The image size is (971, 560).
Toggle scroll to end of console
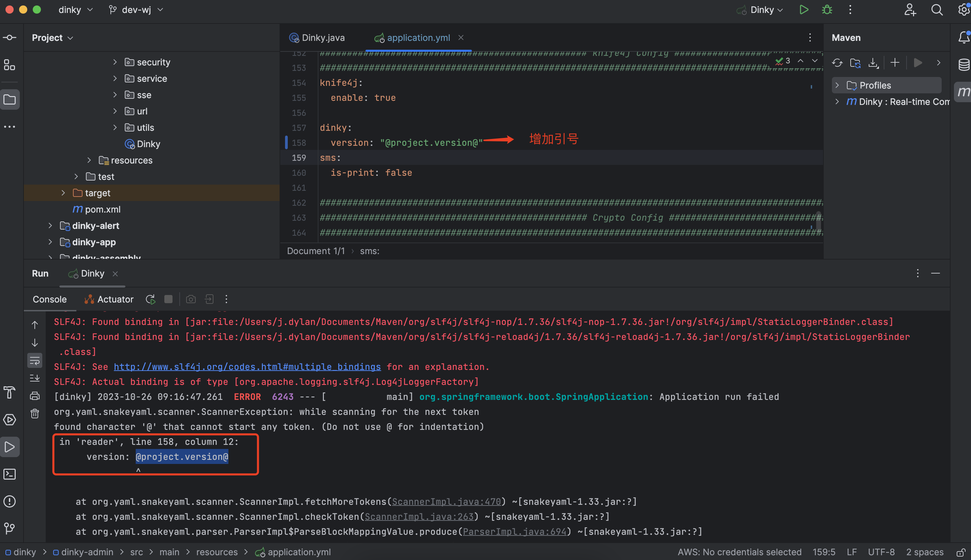pyautogui.click(x=35, y=378)
